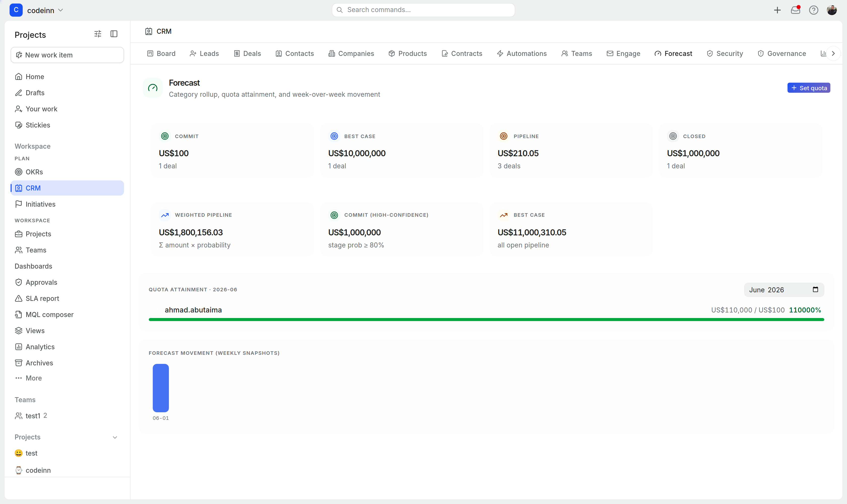Open MQL composer in sidebar
The width and height of the screenshot is (847, 504).
coord(67,314)
